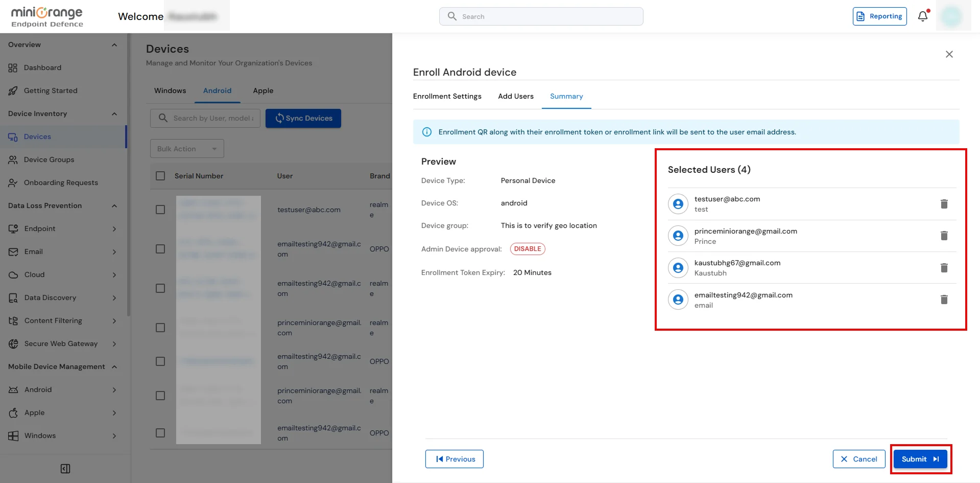Image resolution: width=980 pixels, height=483 pixels.
Task: Click the User column header
Action: pos(285,176)
